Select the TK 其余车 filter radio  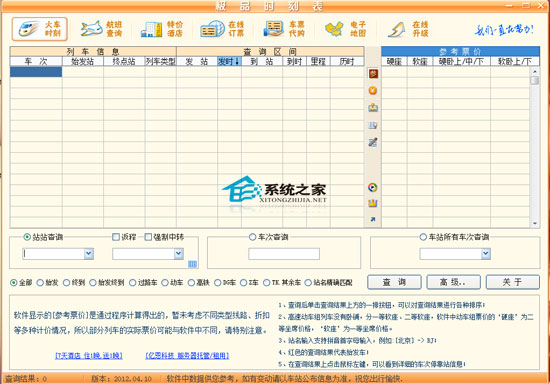click(x=267, y=282)
